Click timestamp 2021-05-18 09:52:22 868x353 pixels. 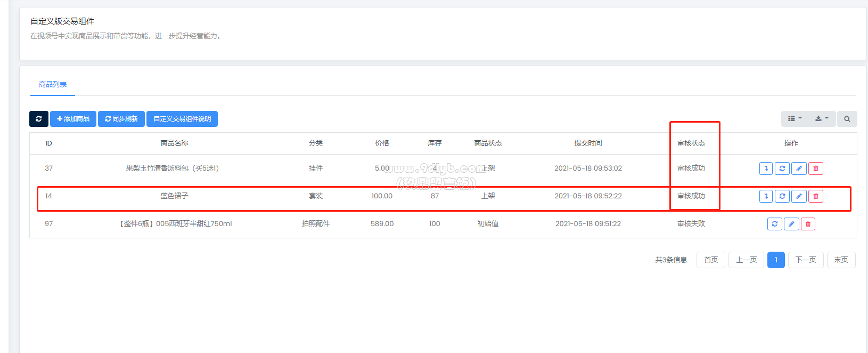tap(588, 196)
